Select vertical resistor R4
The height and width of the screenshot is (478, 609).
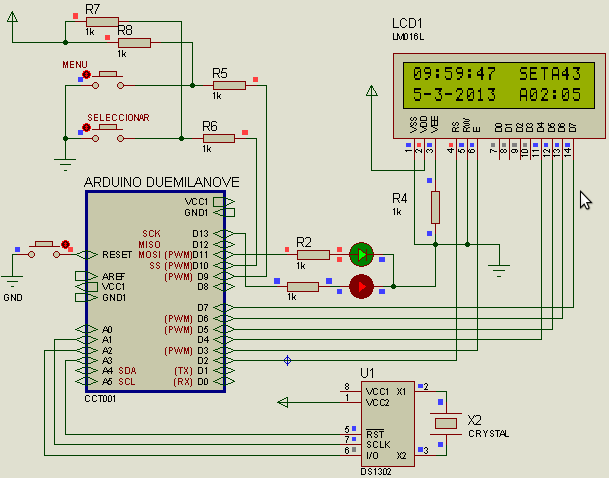tap(435, 207)
